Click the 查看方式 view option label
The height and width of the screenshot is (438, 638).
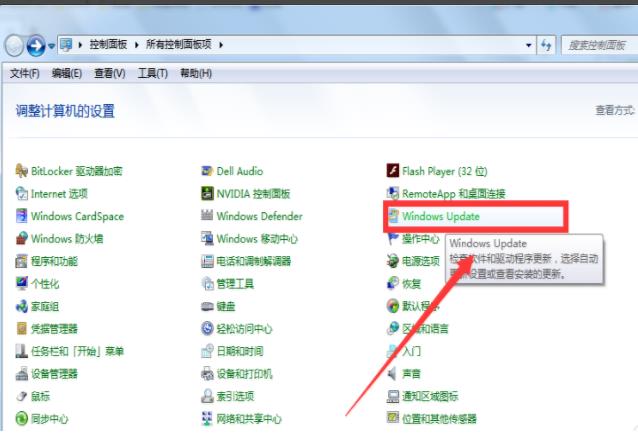click(615, 110)
